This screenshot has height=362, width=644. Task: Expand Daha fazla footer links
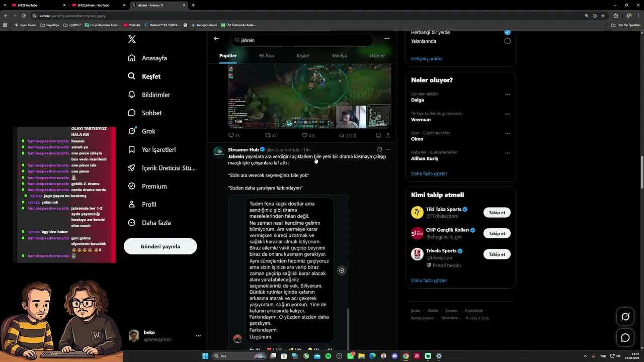[451, 318]
